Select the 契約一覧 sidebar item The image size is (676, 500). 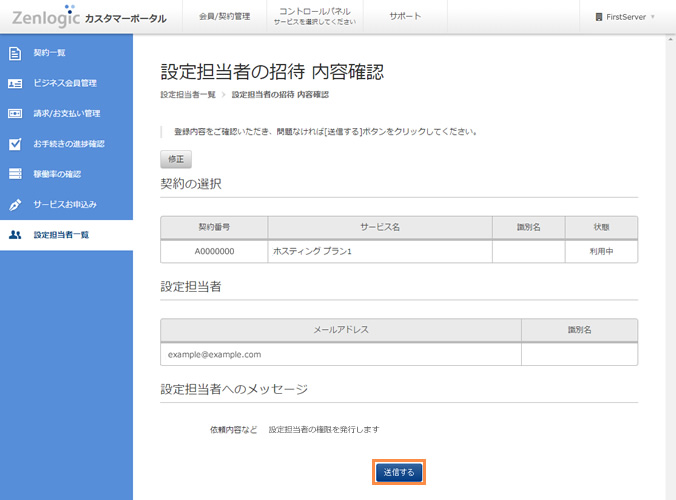[50, 51]
